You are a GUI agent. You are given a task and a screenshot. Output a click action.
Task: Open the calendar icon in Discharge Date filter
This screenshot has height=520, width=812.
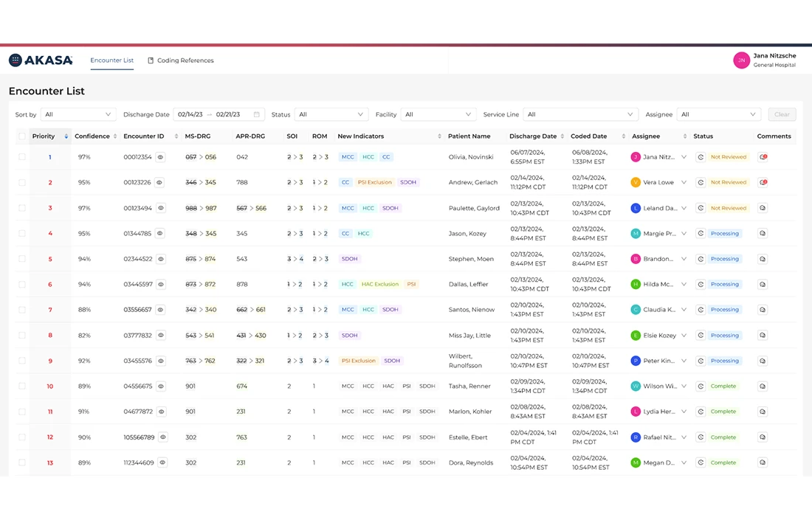255,114
